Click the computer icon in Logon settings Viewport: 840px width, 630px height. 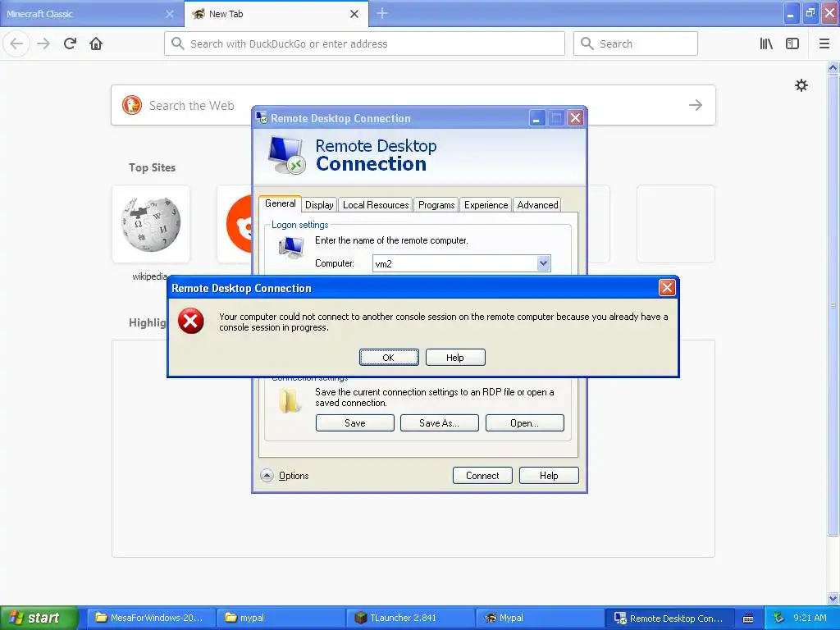291,247
